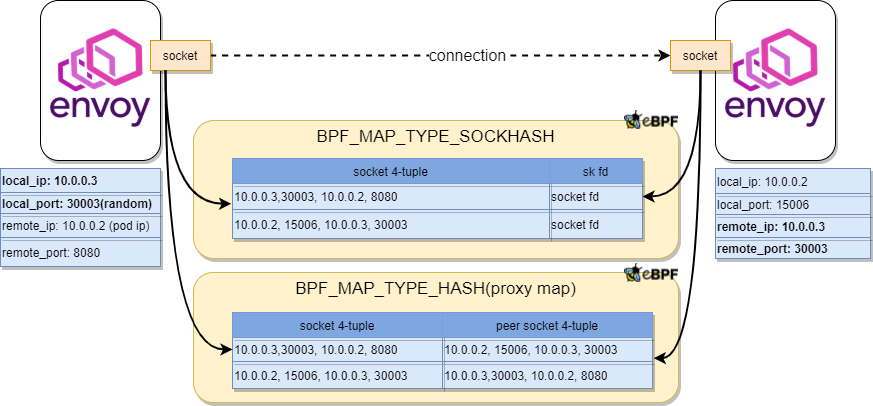Click "socket fd" in second SOCKHASH row
This screenshot has width=873, height=406.
tap(596, 225)
